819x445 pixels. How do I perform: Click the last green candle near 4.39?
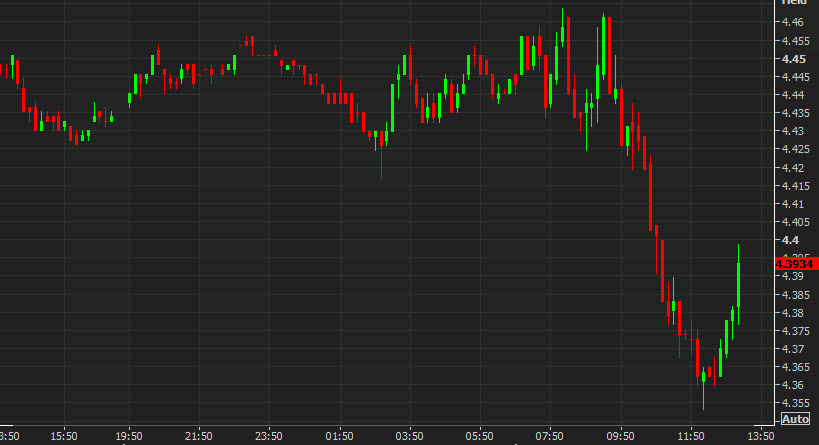click(x=739, y=285)
